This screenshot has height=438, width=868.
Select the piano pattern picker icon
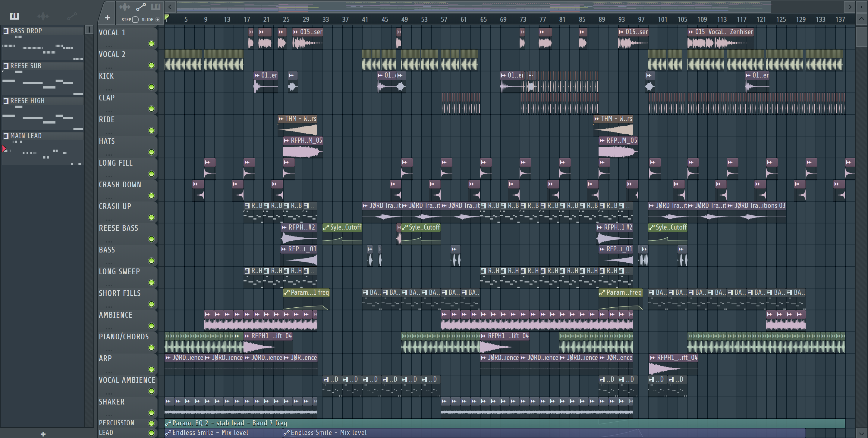pos(14,16)
